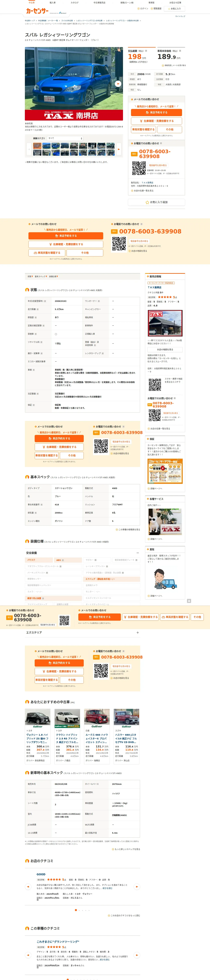The width and height of the screenshot is (210, 980).
Task: Open 詳細ページへ under 各種サービス panel
Action: point(155,539)
